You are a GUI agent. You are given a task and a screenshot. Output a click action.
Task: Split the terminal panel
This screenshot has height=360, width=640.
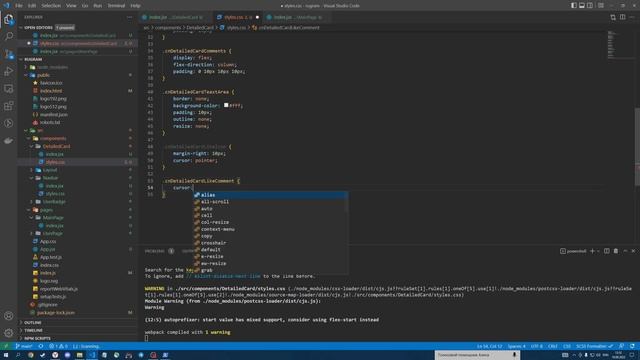coord(607,251)
